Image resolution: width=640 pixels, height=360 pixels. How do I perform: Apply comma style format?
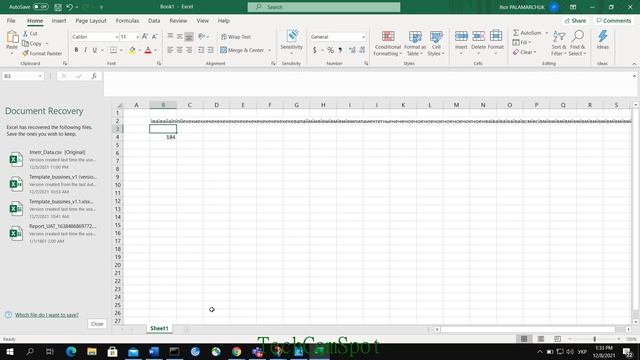point(340,50)
